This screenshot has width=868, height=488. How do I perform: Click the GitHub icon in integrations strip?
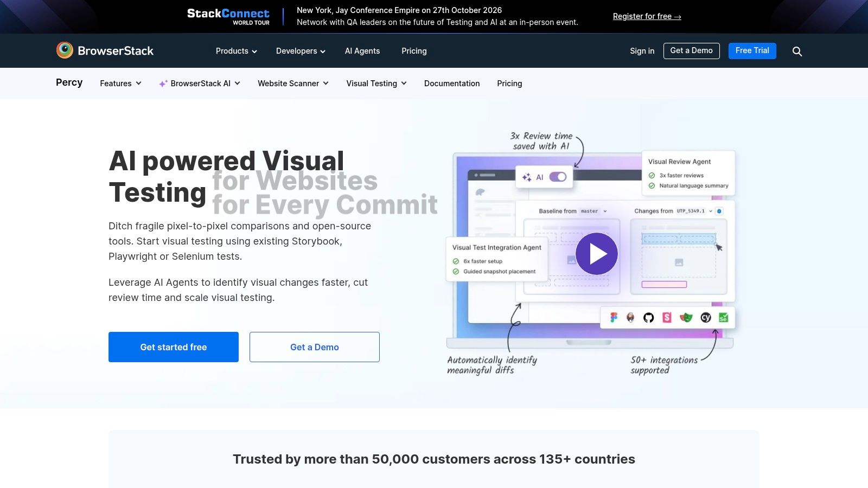[x=649, y=318]
